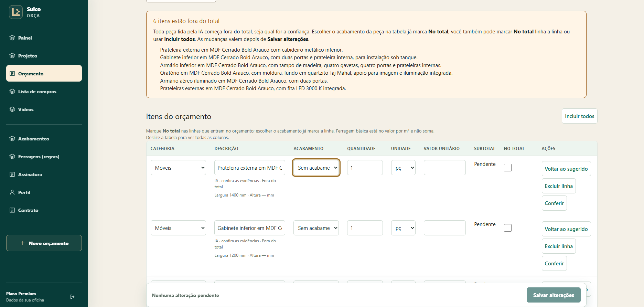Click the Assinatura sidebar icon
This screenshot has height=307, width=644.
pos(12,174)
